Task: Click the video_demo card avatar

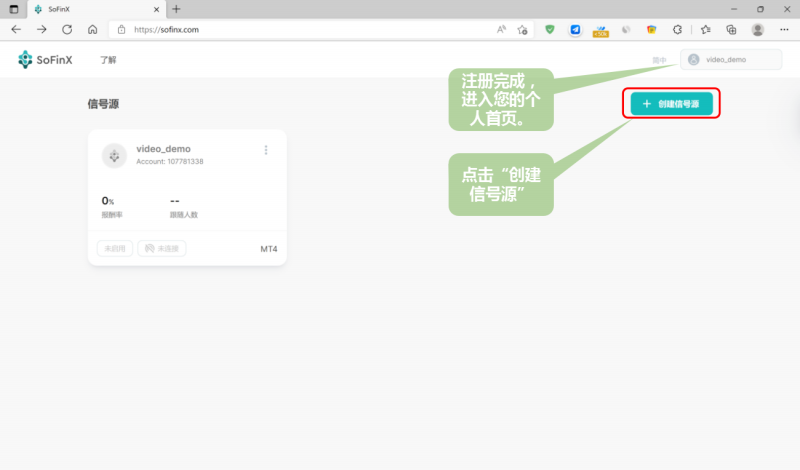Action: 114,156
